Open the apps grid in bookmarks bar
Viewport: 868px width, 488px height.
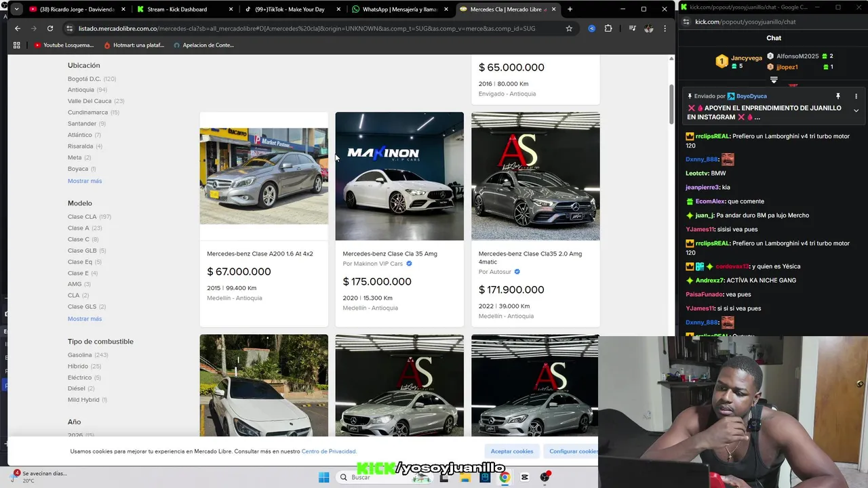[x=17, y=45]
